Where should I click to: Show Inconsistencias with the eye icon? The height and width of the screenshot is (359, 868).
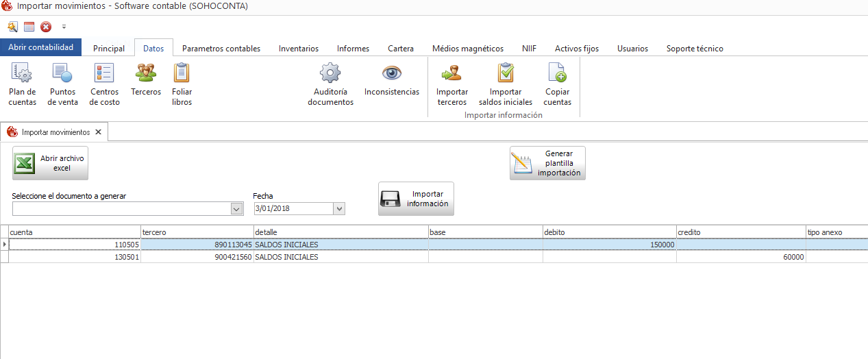point(392,79)
